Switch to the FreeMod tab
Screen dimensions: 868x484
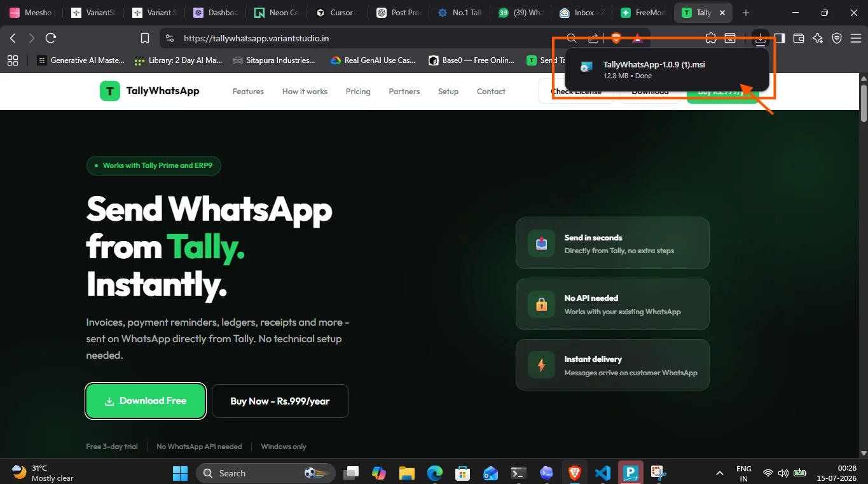(644, 13)
